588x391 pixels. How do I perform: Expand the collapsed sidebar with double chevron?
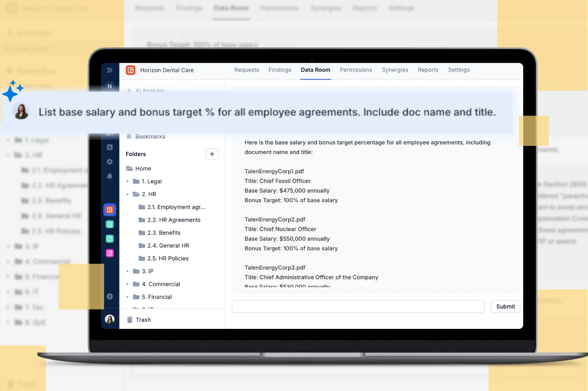[x=110, y=70]
